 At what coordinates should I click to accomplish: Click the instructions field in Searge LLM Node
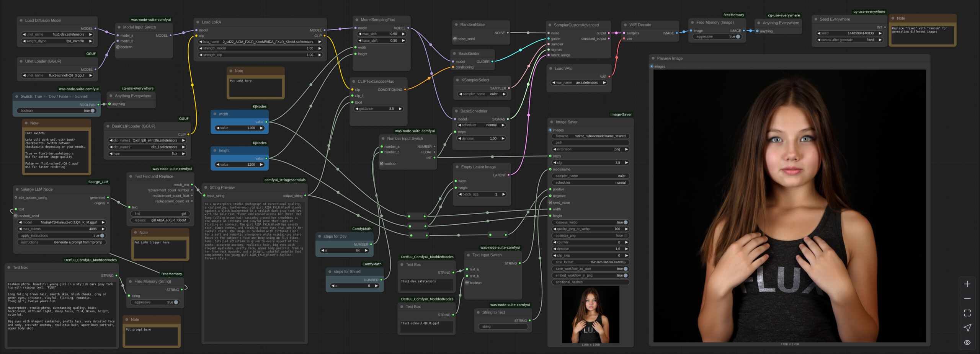point(61,242)
